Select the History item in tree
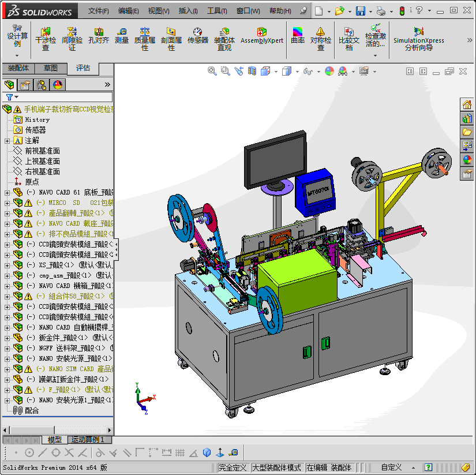 point(37,119)
